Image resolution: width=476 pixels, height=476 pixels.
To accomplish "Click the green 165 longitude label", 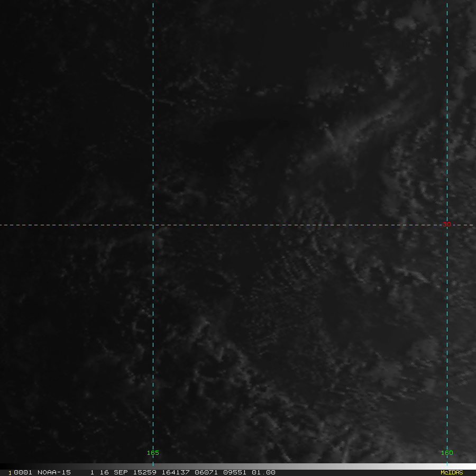I will (153, 453).
